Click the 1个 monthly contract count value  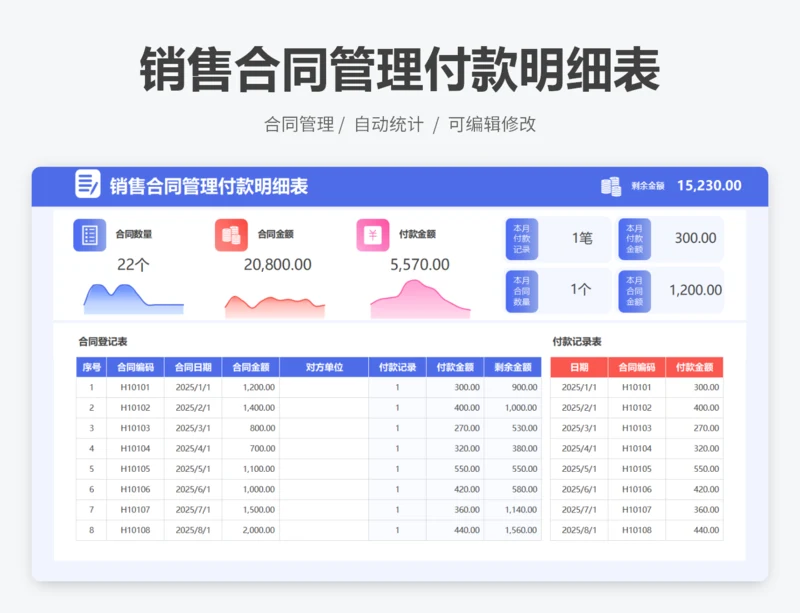[581, 289]
